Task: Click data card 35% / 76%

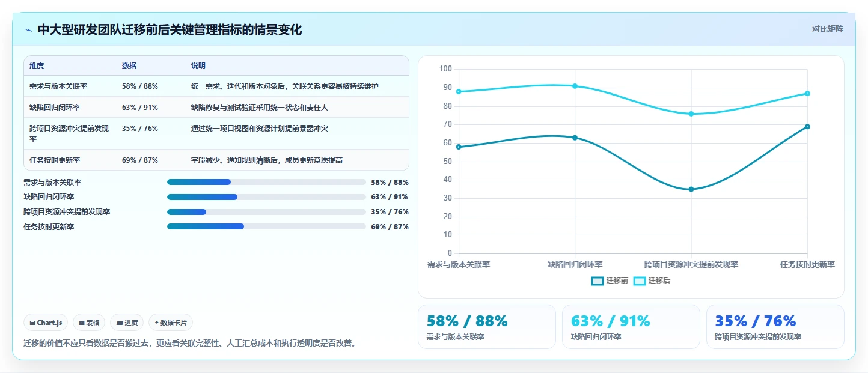Action: coord(775,327)
